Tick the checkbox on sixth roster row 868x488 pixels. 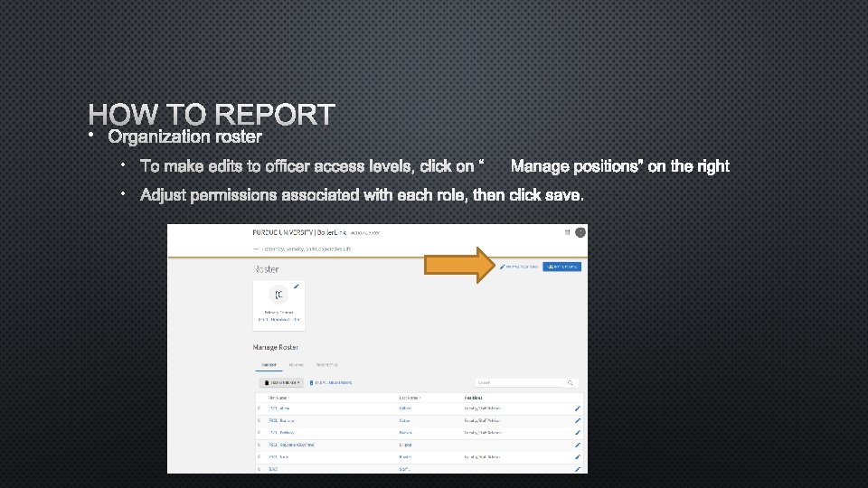coord(259,469)
